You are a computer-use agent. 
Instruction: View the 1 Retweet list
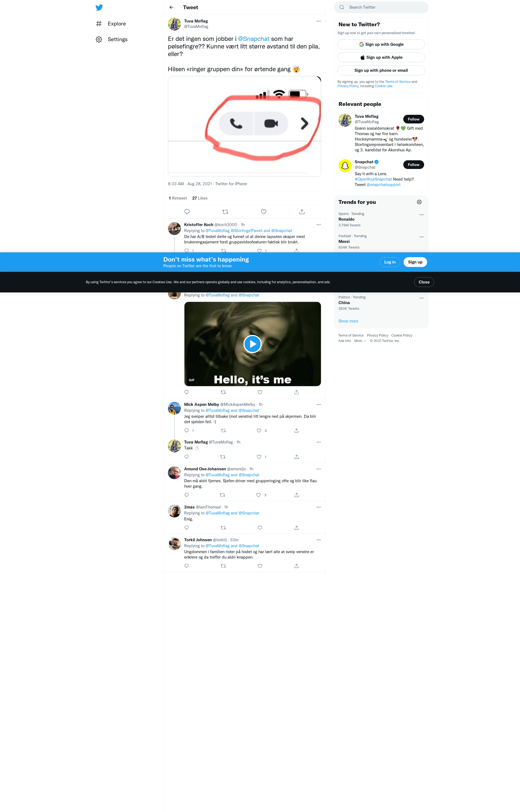(x=178, y=198)
